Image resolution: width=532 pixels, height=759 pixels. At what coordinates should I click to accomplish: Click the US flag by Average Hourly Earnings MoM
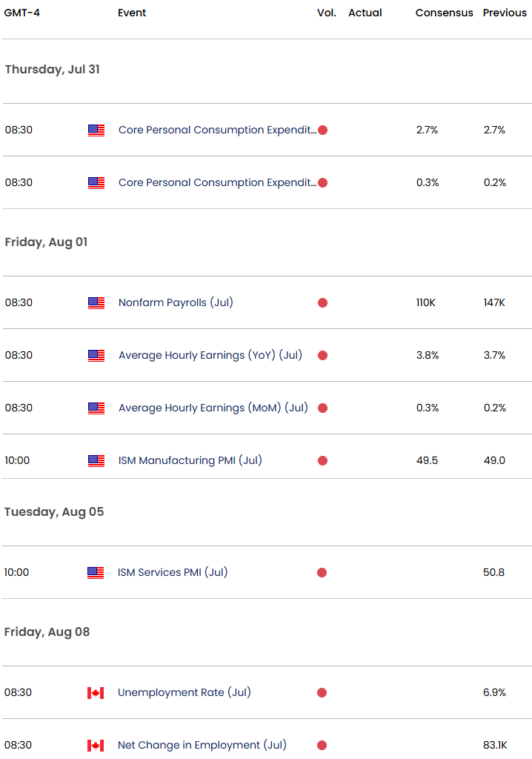[x=96, y=408]
